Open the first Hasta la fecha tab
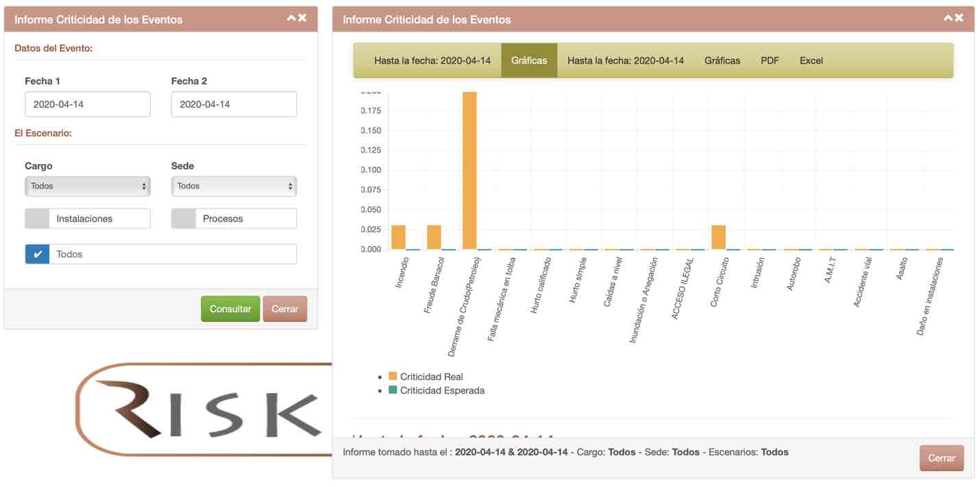980x487 pixels. (x=432, y=60)
